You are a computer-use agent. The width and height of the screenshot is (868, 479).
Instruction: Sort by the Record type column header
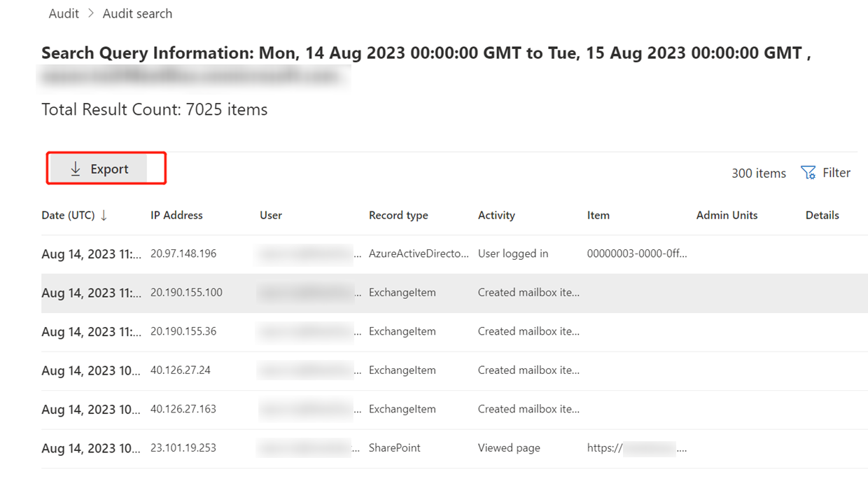(398, 215)
